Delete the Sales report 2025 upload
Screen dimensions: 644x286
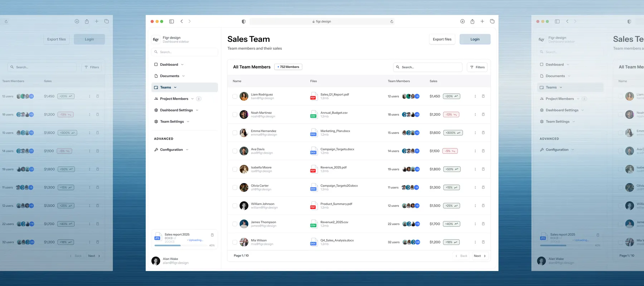212,235
